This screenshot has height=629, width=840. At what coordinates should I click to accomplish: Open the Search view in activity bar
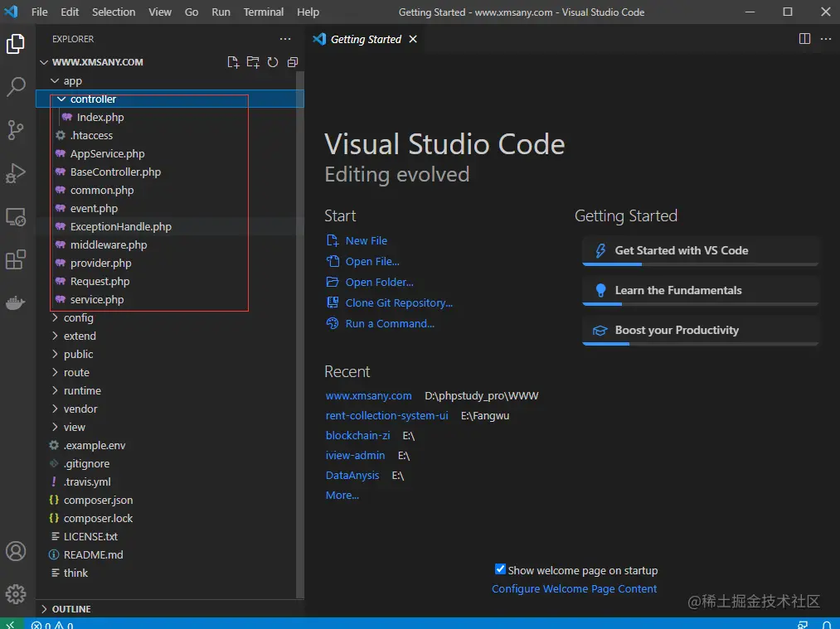(x=16, y=87)
